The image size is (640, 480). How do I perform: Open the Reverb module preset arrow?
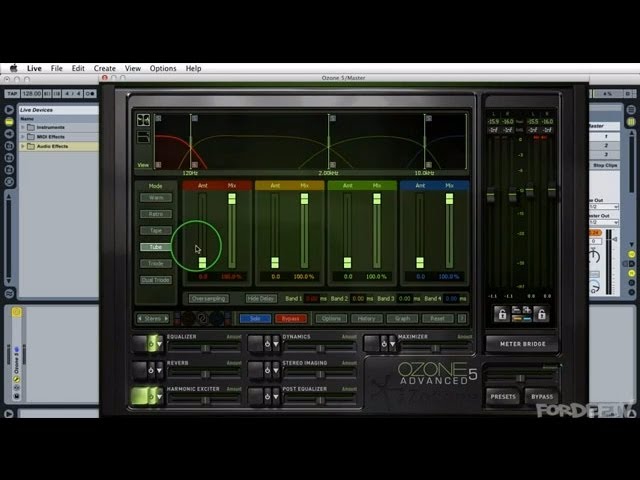click(160, 370)
